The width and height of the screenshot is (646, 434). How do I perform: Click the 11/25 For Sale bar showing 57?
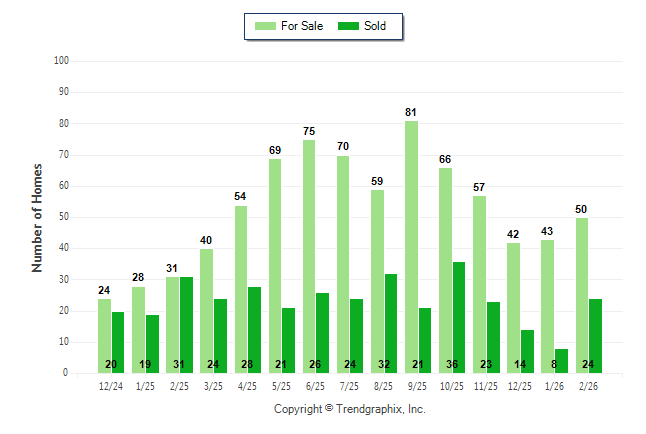point(479,284)
